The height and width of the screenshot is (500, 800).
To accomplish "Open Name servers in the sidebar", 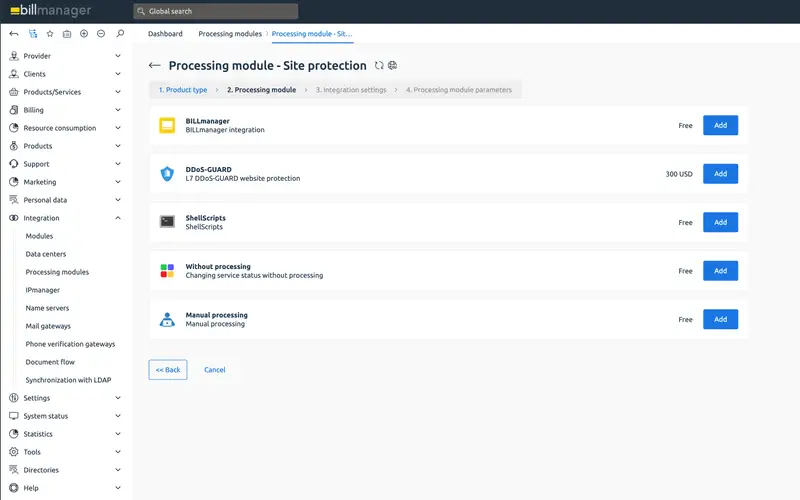I will point(47,308).
